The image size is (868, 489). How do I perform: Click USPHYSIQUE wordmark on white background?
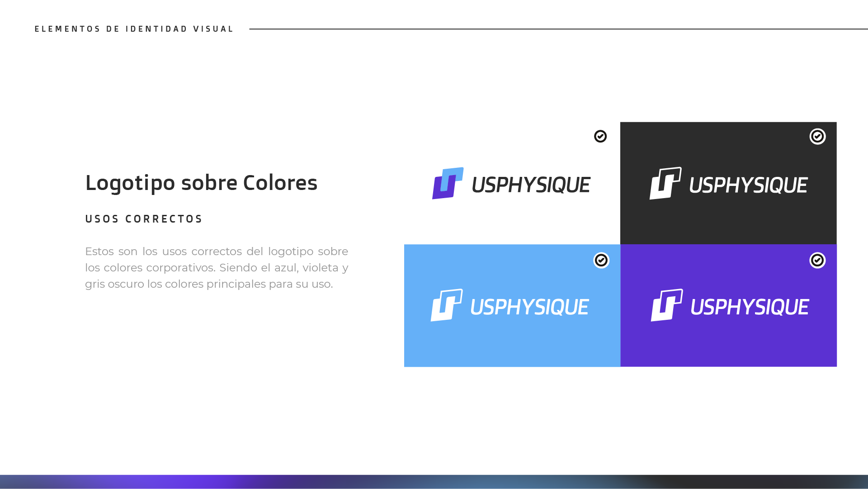point(531,185)
